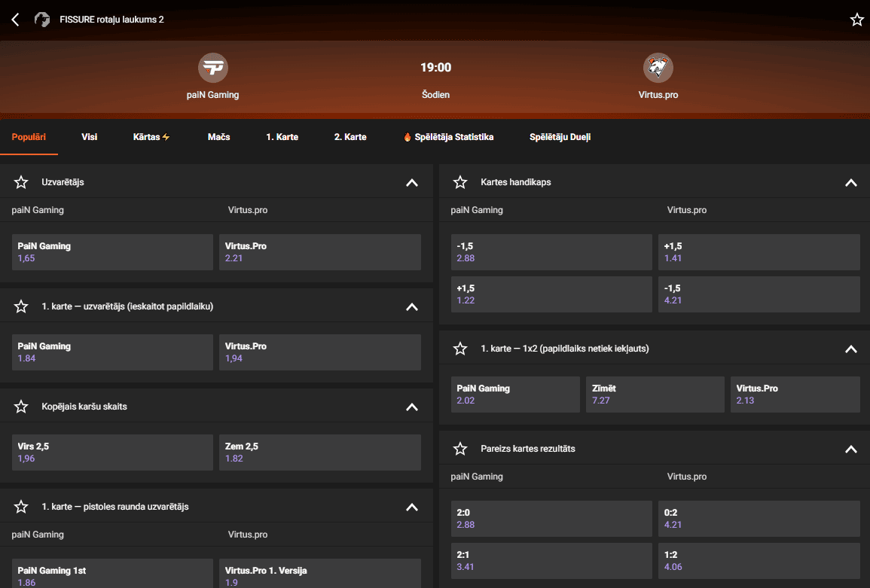Collapse 1. karte — 1x2 section
The height and width of the screenshot is (588, 870).
pos(850,349)
